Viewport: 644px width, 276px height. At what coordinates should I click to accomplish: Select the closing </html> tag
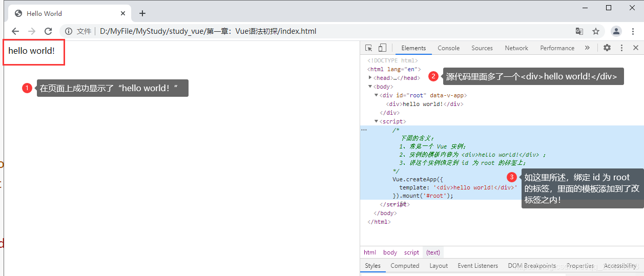coord(379,222)
